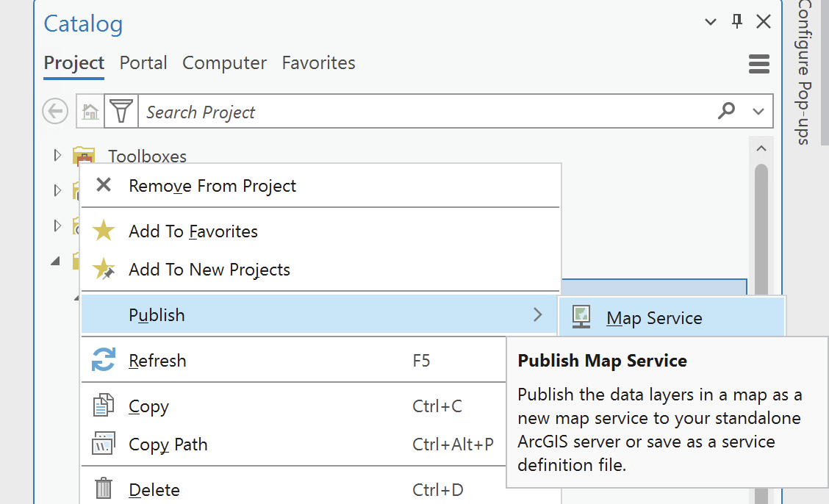Viewport: 829px width, 504px height.
Task: Choose Add To New Projects
Action: point(320,270)
